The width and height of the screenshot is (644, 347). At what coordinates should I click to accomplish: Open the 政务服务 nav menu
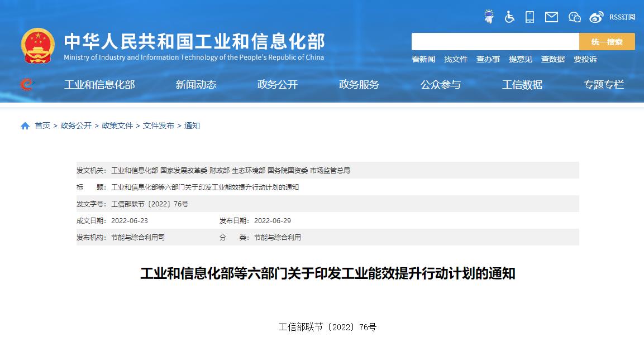(x=359, y=84)
